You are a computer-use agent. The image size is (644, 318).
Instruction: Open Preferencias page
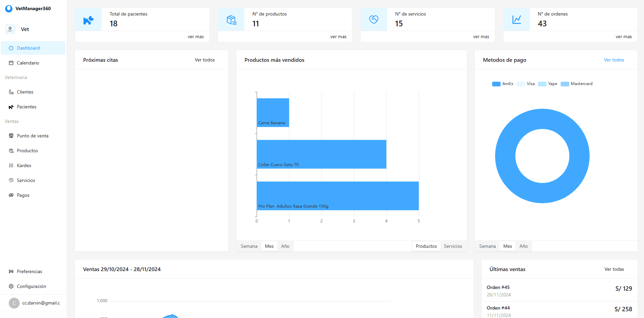pos(33,271)
